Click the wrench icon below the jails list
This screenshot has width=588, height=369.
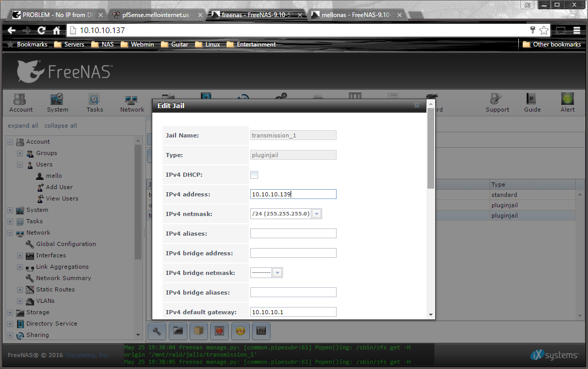click(x=157, y=331)
